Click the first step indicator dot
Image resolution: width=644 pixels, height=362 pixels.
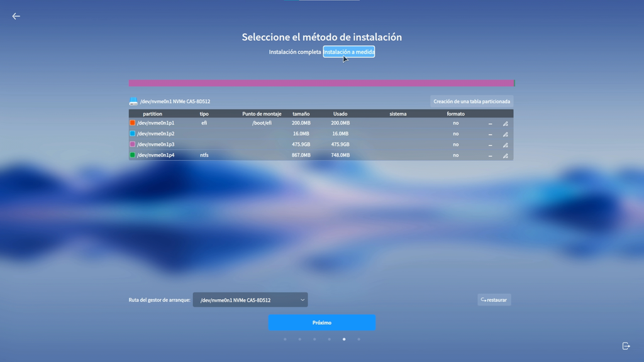point(285,339)
